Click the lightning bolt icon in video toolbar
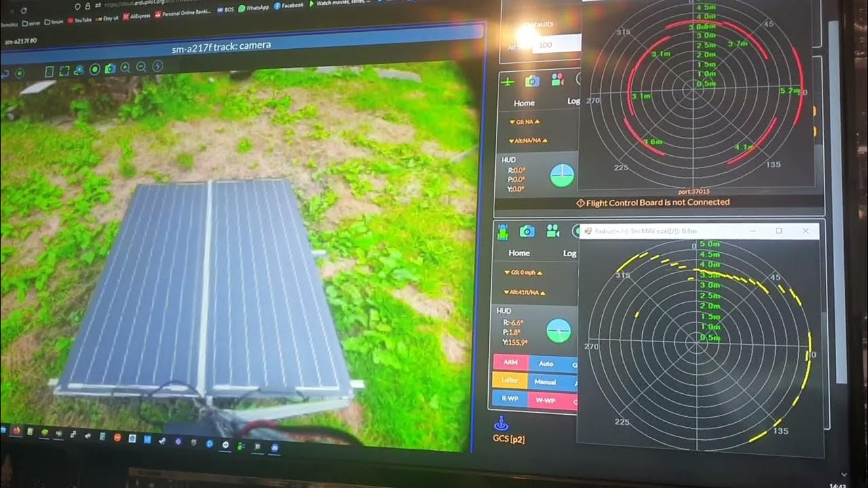This screenshot has height=488, width=868. coord(157,66)
